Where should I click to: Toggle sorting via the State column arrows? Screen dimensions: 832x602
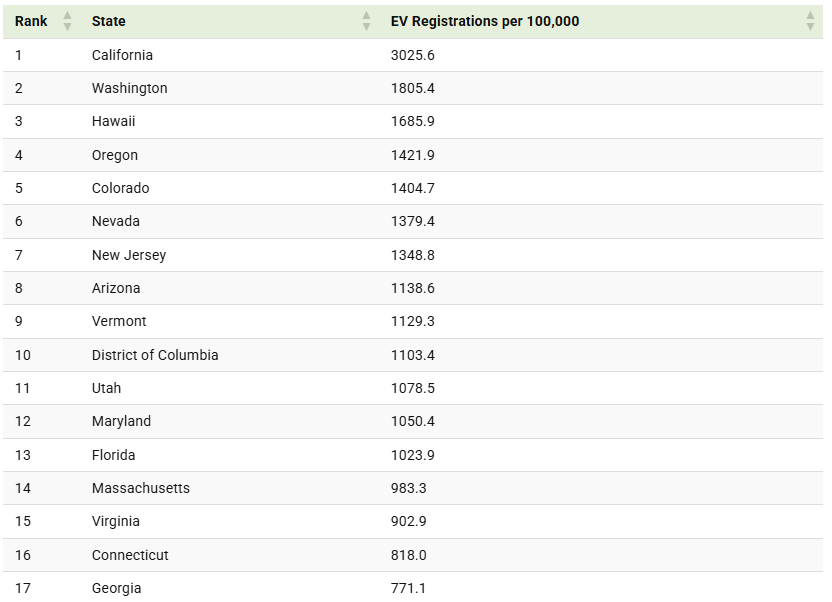366,21
